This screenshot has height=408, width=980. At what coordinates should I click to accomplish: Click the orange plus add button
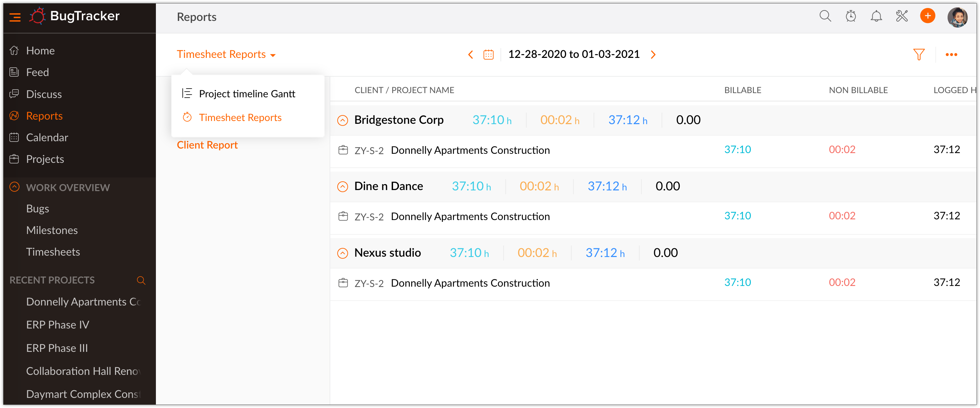(x=927, y=16)
